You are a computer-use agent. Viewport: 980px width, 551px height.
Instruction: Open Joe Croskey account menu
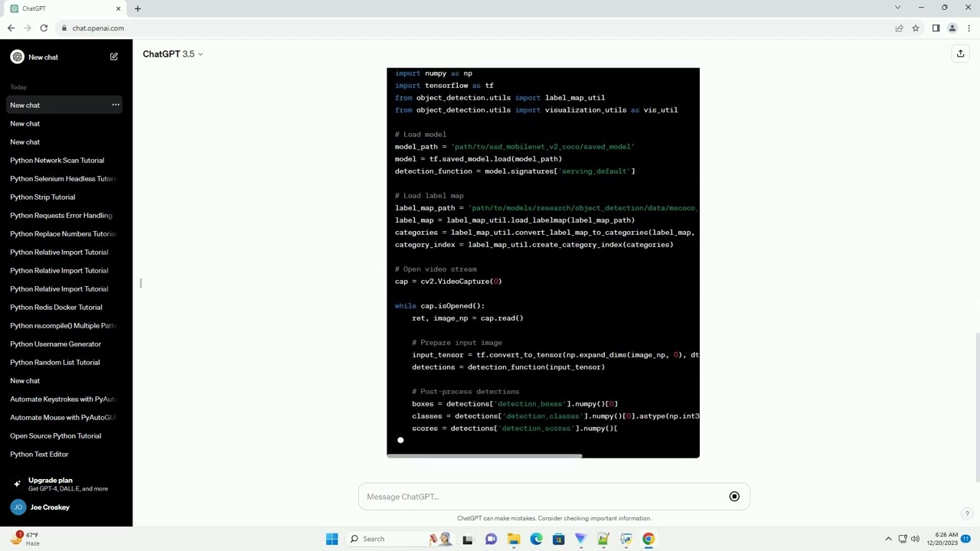[66, 507]
